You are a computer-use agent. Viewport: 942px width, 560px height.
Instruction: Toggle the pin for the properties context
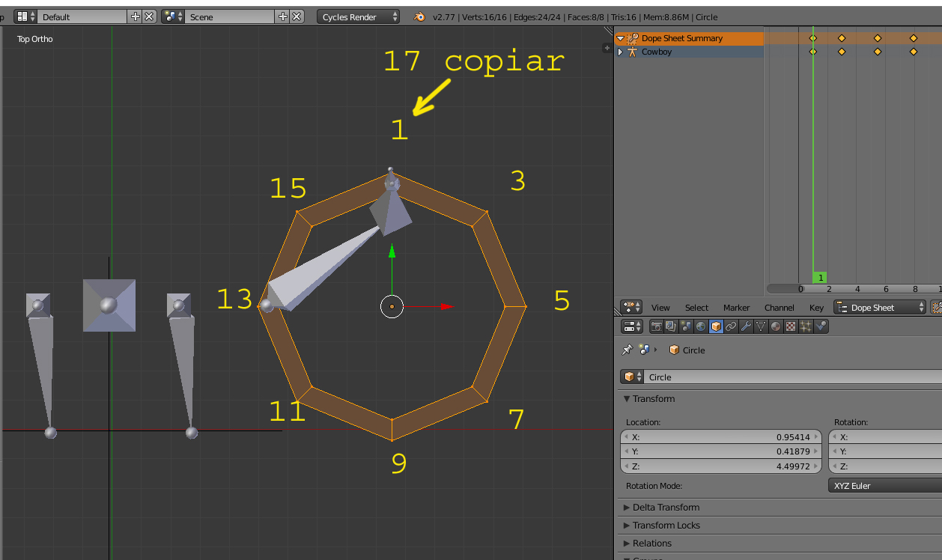pos(628,350)
